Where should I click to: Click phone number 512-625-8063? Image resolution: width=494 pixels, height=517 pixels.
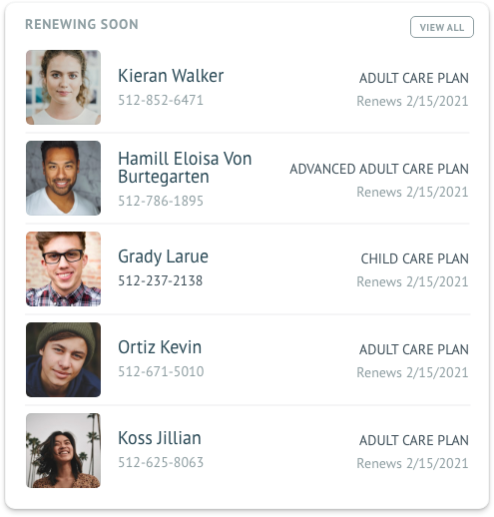(161, 462)
